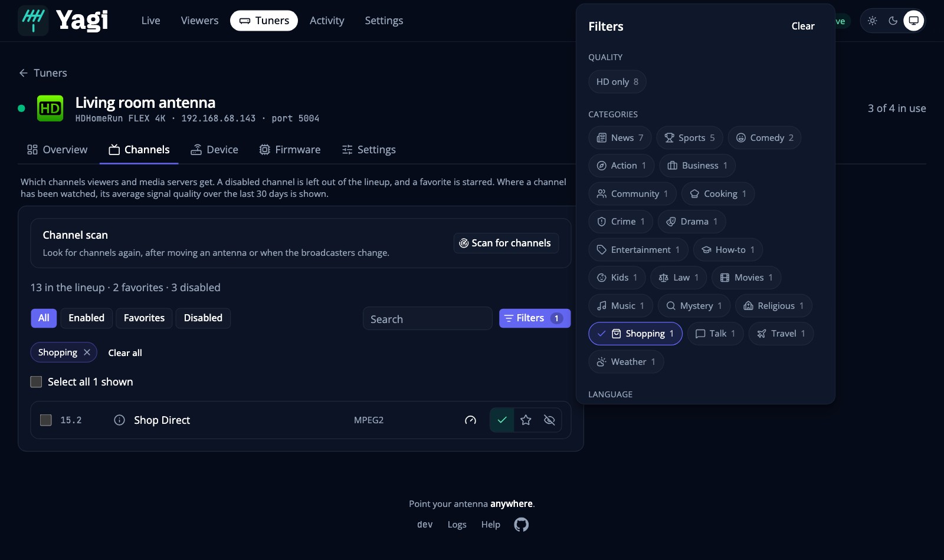Remove the Shopping filter chip

tap(87, 353)
